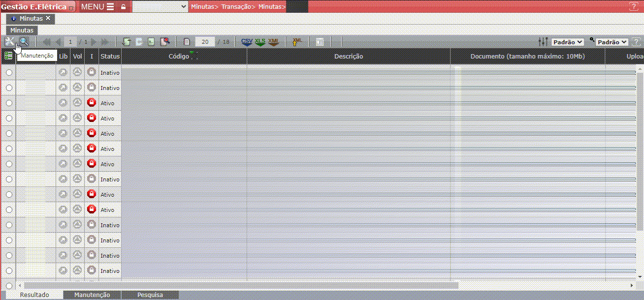Open the rightmost Padrão dropdown
644x300 pixels.
pyautogui.click(x=612, y=42)
